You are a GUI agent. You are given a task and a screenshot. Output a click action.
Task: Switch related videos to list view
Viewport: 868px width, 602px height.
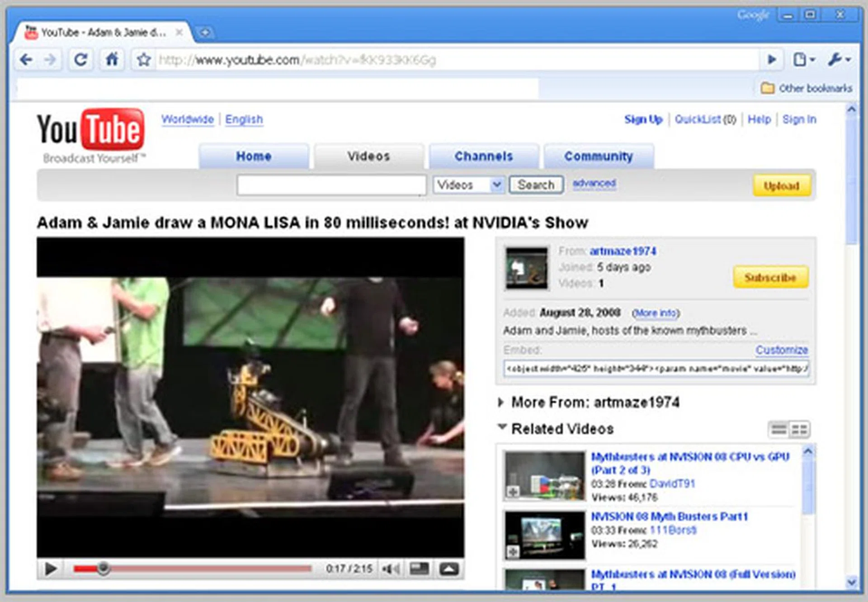778,429
